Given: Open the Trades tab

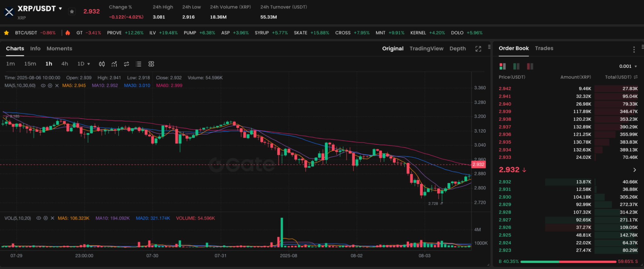Looking at the screenshot, I should (544, 48).
